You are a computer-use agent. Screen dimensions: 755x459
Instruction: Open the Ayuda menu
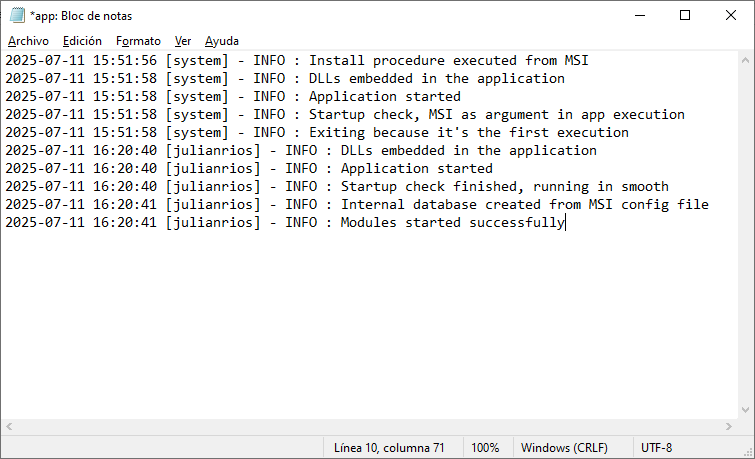[x=222, y=41]
